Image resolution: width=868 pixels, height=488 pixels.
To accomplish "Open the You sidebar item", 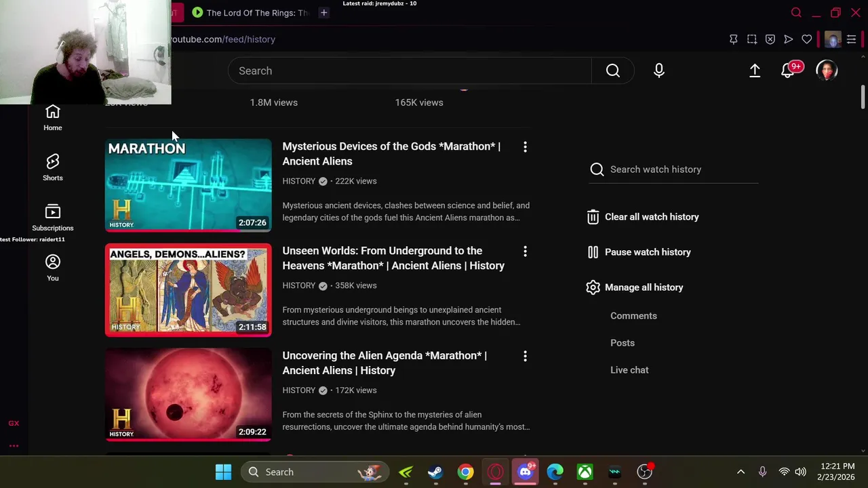I will tap(52, 268).
